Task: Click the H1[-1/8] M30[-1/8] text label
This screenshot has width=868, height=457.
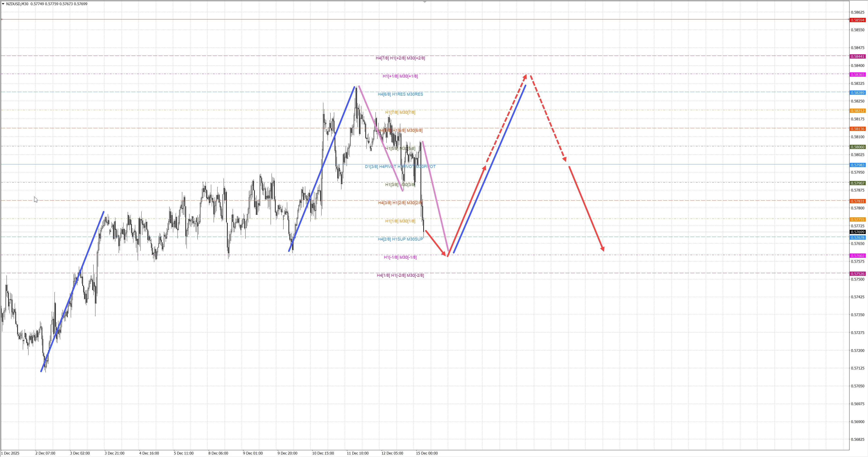Action: (400, 258)
